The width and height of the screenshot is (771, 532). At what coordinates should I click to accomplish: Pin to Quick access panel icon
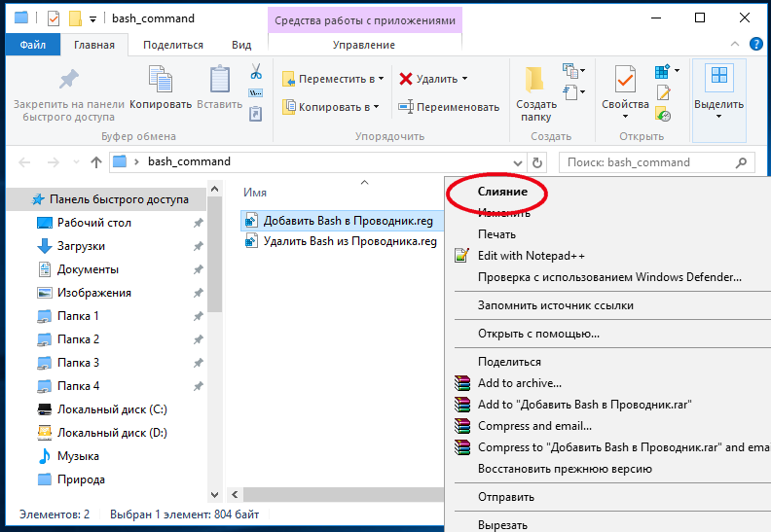68,80
